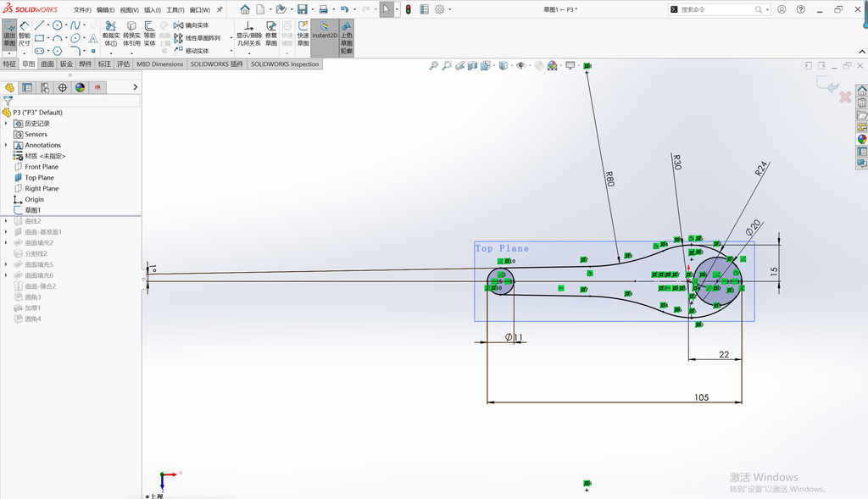The width and height of the screenshot is (868, 499).
Task: Switch to the 曲面 ribbon tab
Action: pyautogui.click(x=47, y=64)
